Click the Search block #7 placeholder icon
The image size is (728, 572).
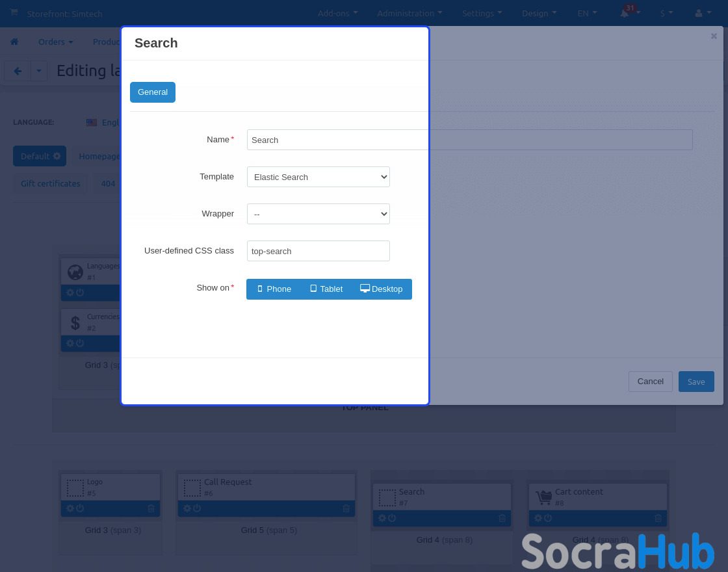pos(387,498)
